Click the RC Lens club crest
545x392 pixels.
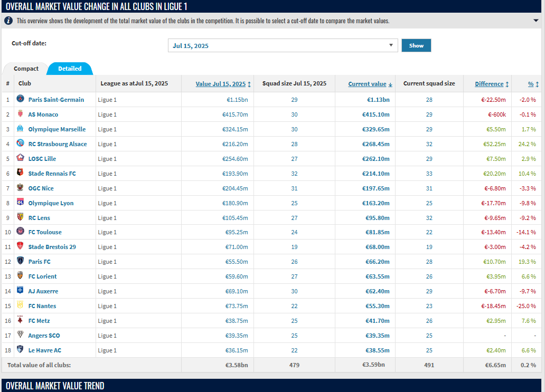[x=21, y=217]
